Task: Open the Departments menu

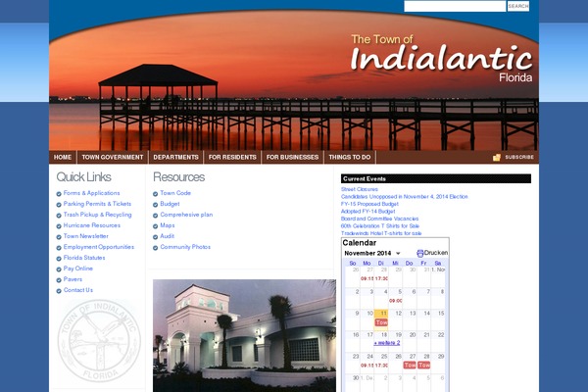Action: (x=175, y=157)
